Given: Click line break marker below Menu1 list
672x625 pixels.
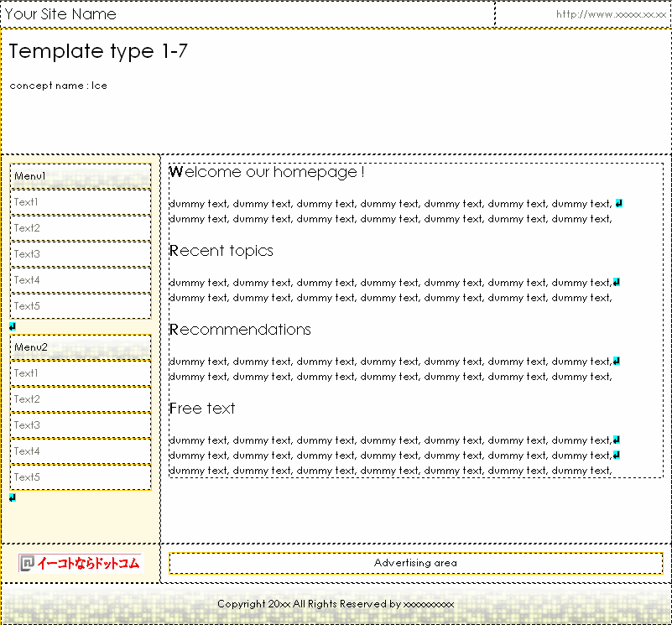Looking at the screenshot, I should pos(13,326).
